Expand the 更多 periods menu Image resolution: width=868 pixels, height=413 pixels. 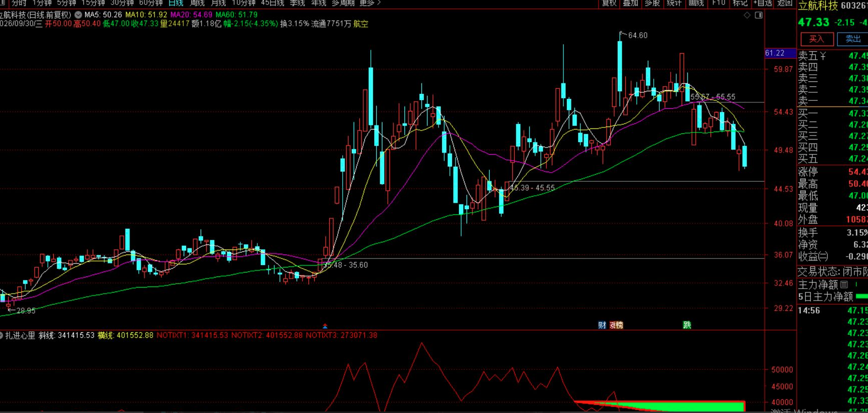click(x=370, y=3)
